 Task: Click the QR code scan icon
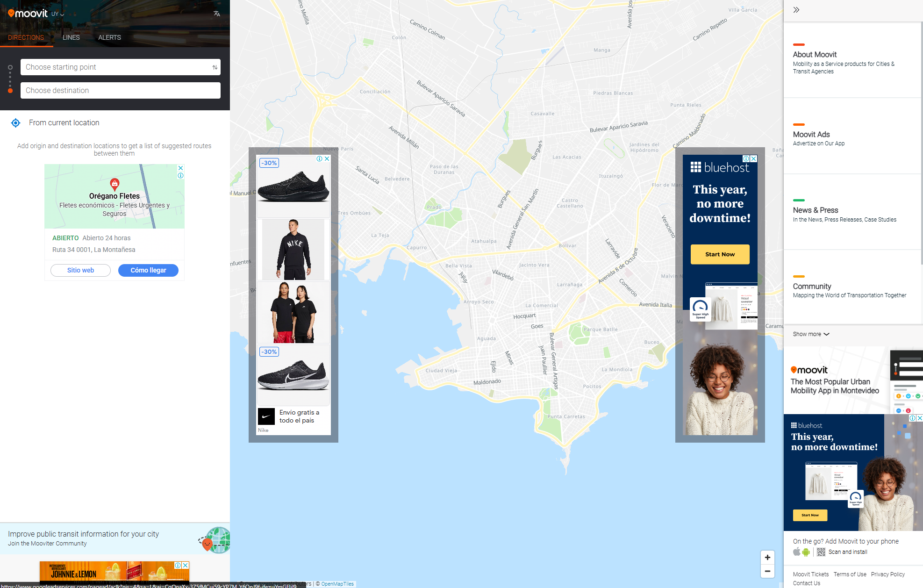821,552
